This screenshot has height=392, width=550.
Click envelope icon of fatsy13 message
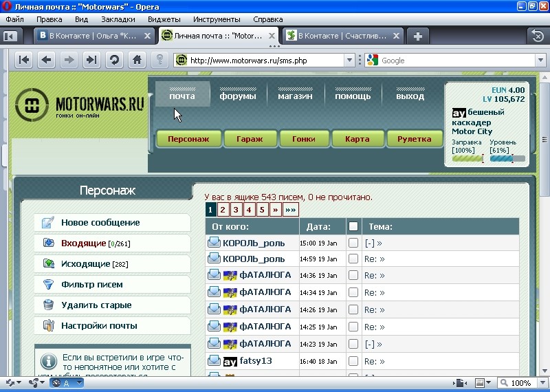tap(214, 360)
